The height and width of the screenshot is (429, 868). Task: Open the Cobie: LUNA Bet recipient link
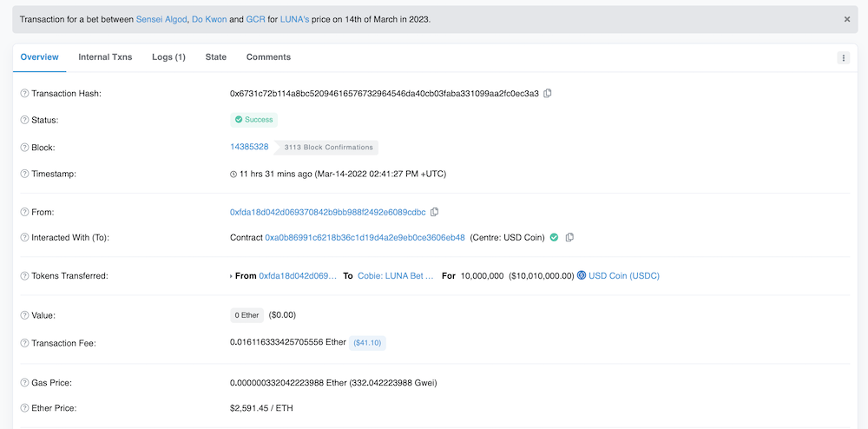coord(397,275)
